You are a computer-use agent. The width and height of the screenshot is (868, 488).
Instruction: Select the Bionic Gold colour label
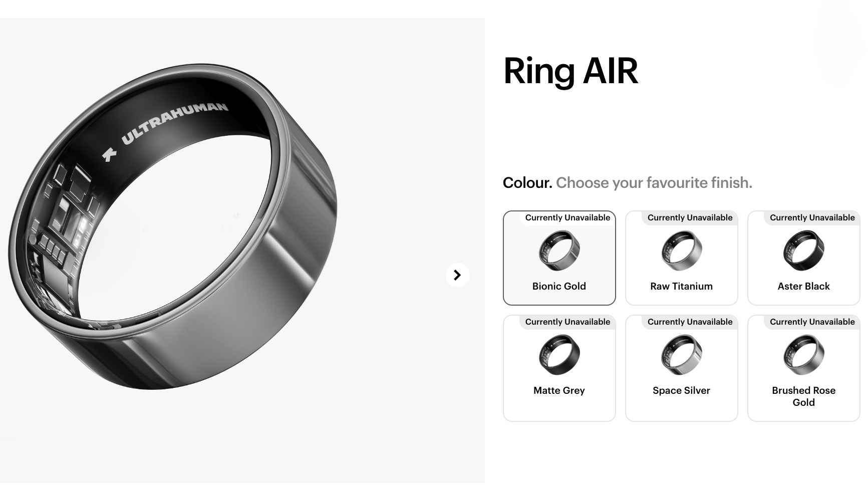tap(559, 286)
